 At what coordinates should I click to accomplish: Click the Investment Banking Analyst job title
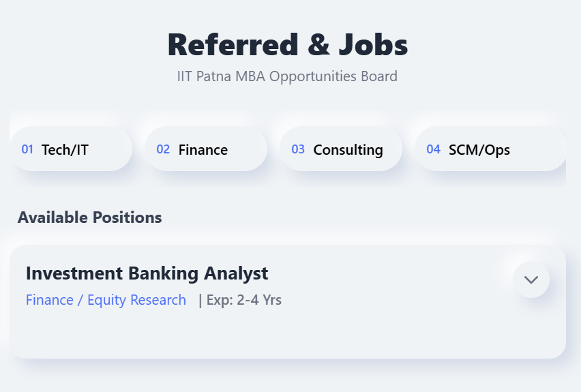point(147,273)
